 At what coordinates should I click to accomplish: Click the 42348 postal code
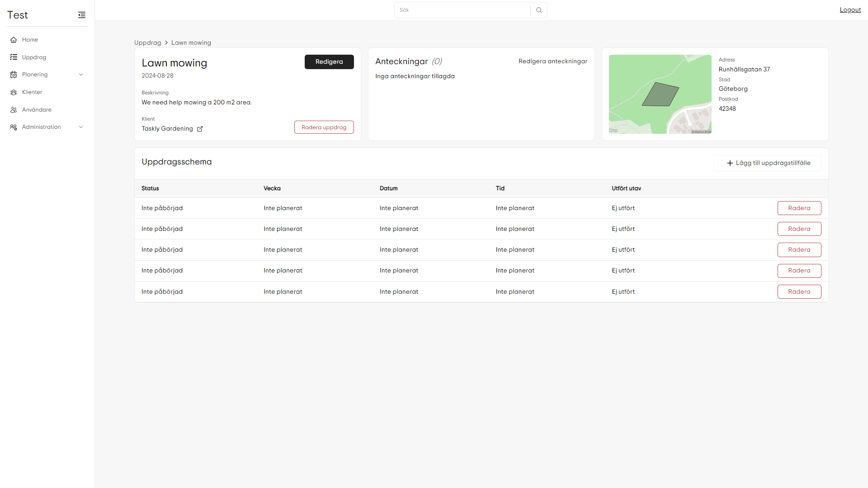point(727,109)
